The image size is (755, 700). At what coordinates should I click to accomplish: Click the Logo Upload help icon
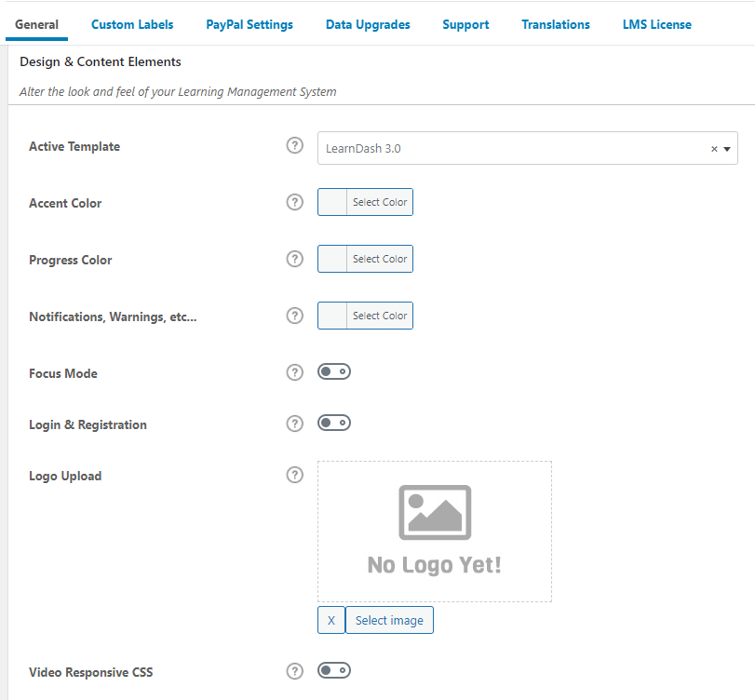pyautogui.click(x=294, y=475)
